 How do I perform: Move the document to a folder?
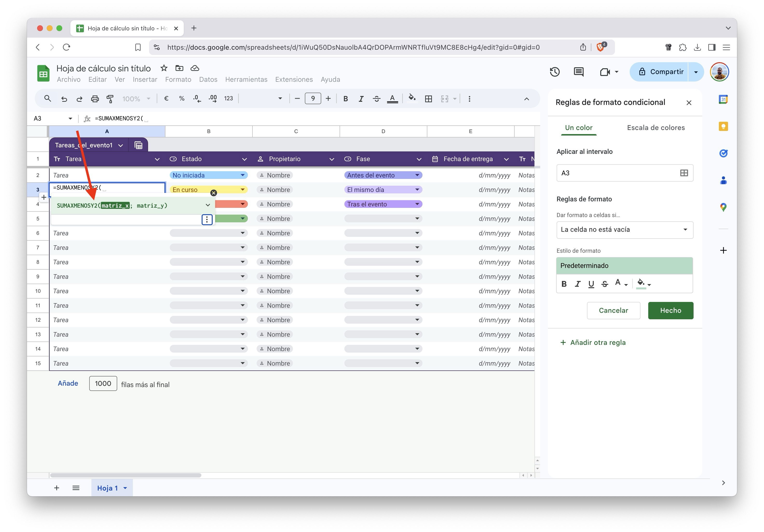click(179, 68)
